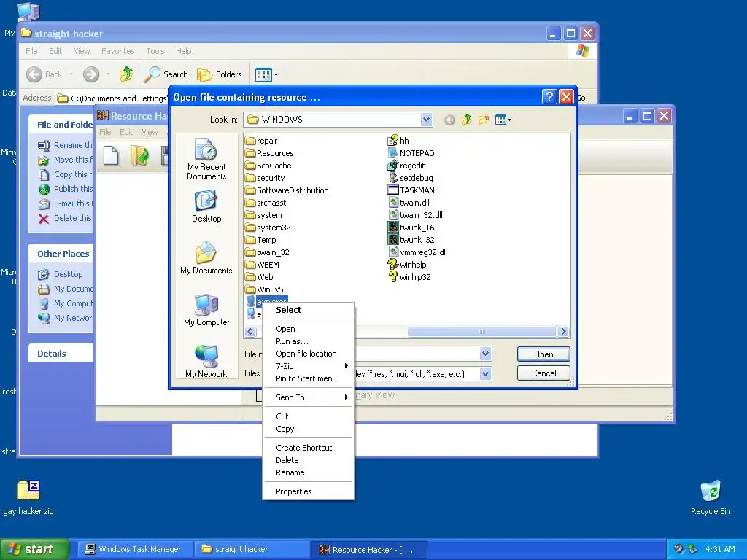Open Favorites menu in straight hacker window
The image size is (747, 560).
[117, 51]
